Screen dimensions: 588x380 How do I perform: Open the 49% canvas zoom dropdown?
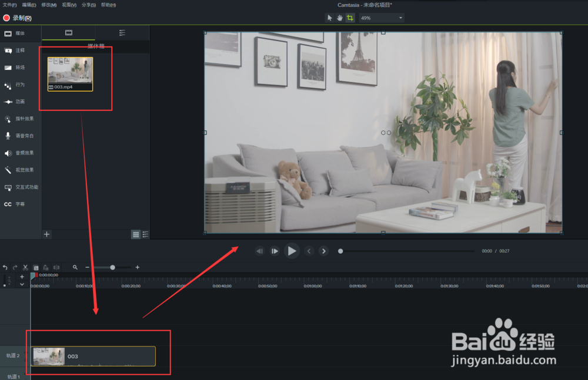381,18
